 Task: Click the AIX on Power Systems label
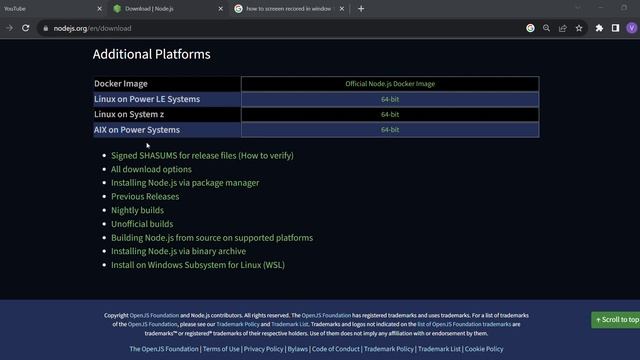[137, 130]
